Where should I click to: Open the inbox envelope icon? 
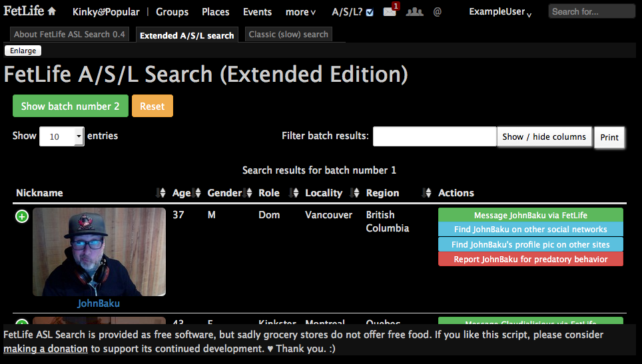click(x=390, y=12)
